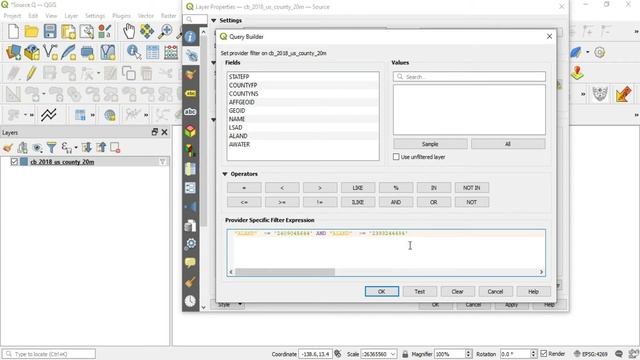
Task: Open the Settings menu
Action: tap(95, 16)
